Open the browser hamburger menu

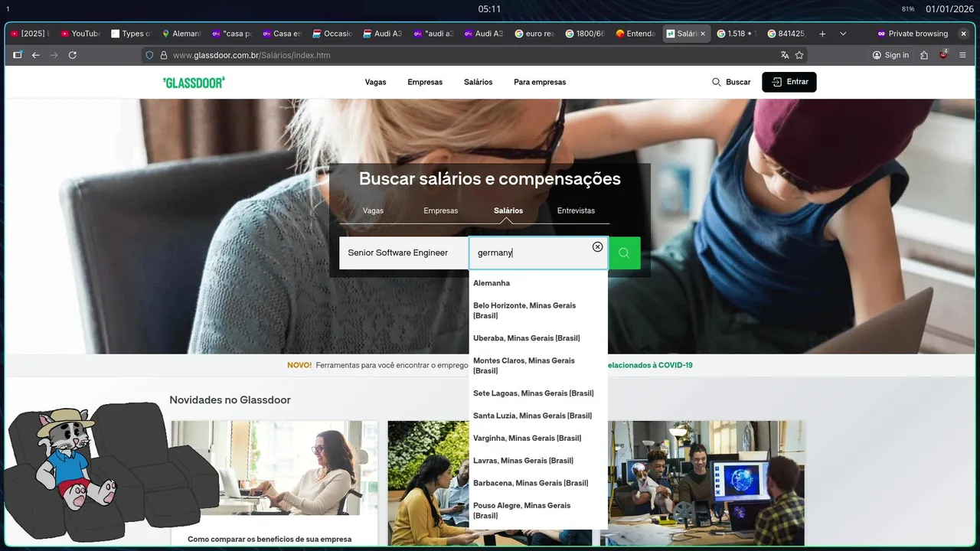(962, 55)
